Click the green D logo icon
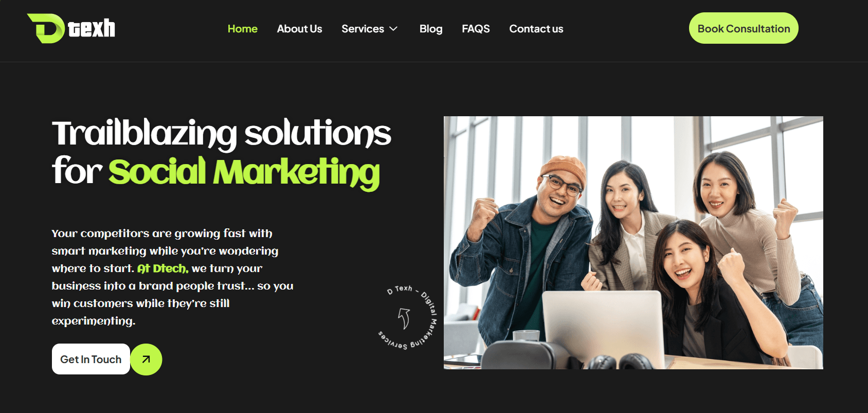The width and height of the screenshot is (868, 413). pyautogui.click(x=46, y=28)
